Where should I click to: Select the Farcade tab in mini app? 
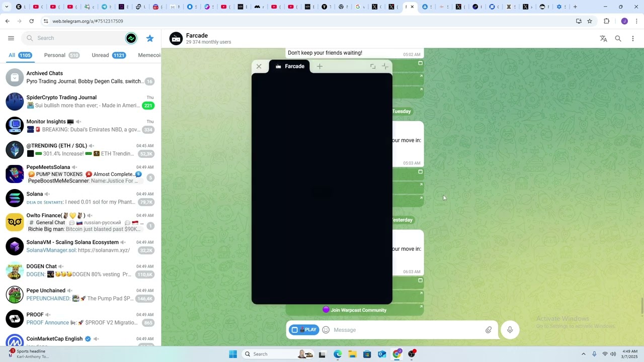[x=290, y=66]
